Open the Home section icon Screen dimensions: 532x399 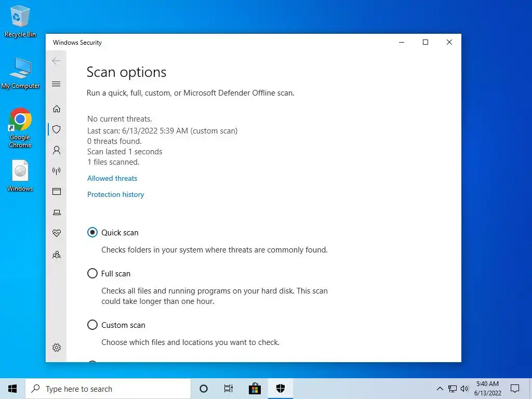coord(57,109)
